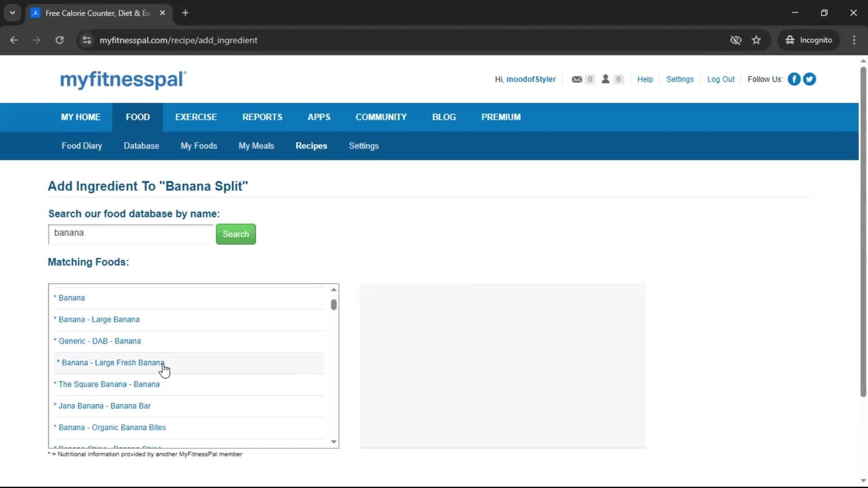Open the Recipes sub-tab
The height and width of the screenshot is (488, 868).
pos(311,146)
